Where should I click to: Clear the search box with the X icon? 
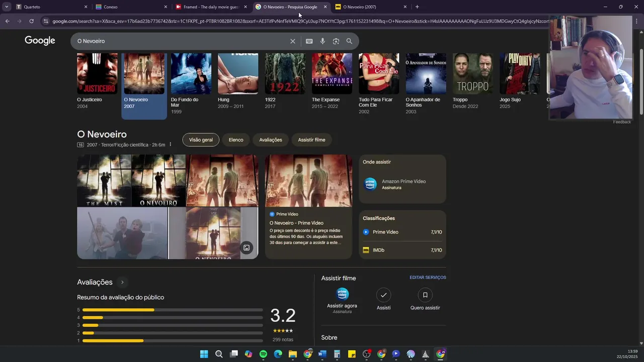pyautogui.click(x=293, y=41)
